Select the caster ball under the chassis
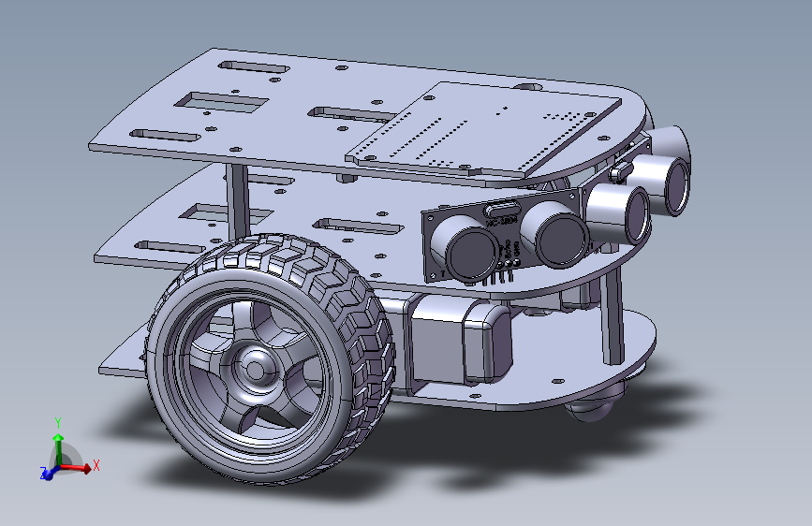The height and width of the screenshot is (526, 812). click(x=593, y=405)
